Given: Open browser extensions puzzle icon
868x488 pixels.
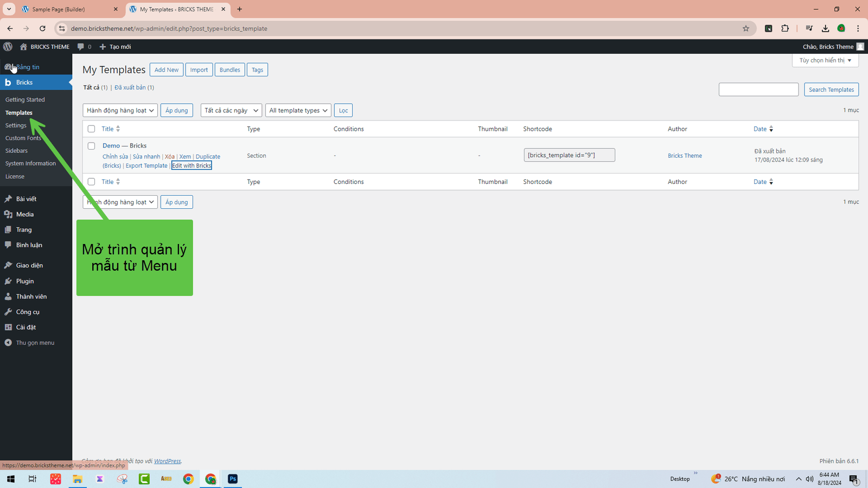Looking at the screenshot, I should click(784, 28).
